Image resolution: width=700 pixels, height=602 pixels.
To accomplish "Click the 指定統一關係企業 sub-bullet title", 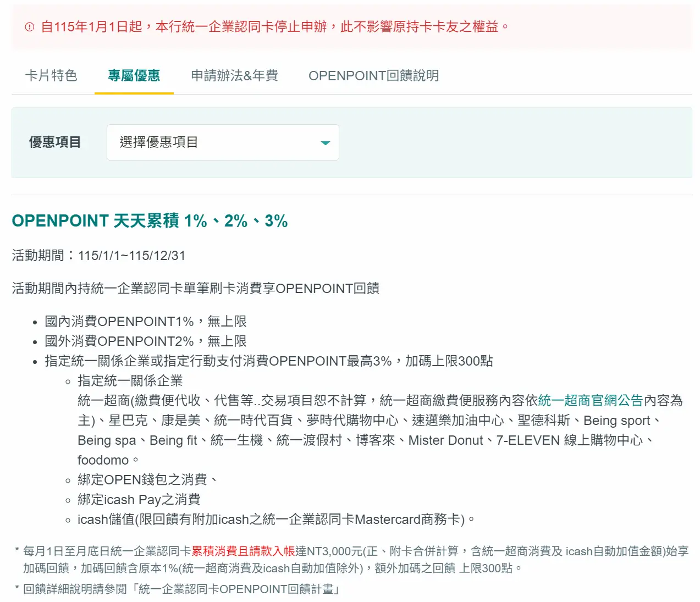I will [x=130, y=381].
